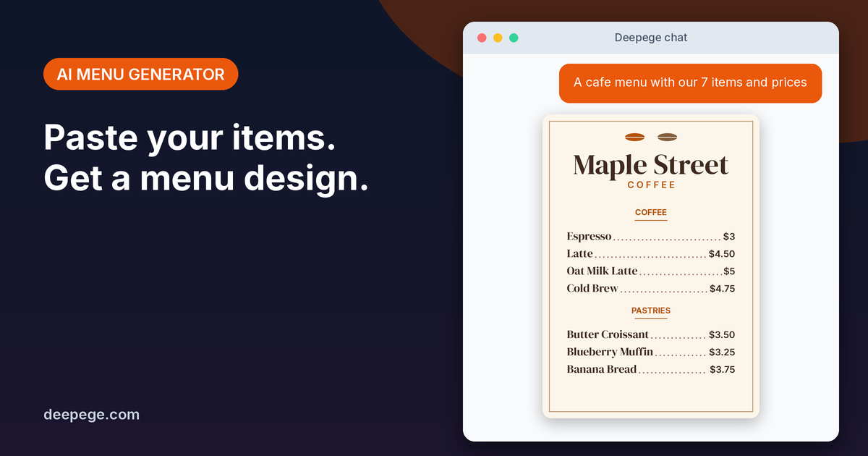This screenshot has width=868, height=456.
Task: Click the PASTRIES section heading
Action: [x=651, y=311]
